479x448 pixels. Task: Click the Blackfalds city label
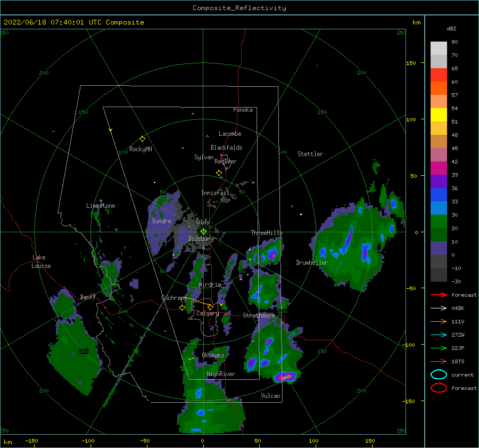point(226,148)
